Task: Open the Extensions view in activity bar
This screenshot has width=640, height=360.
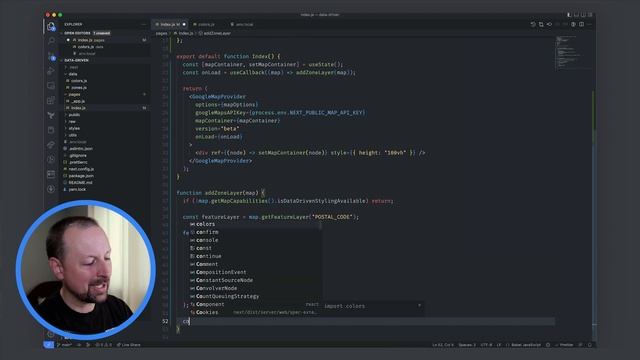Action: [51, 100]
